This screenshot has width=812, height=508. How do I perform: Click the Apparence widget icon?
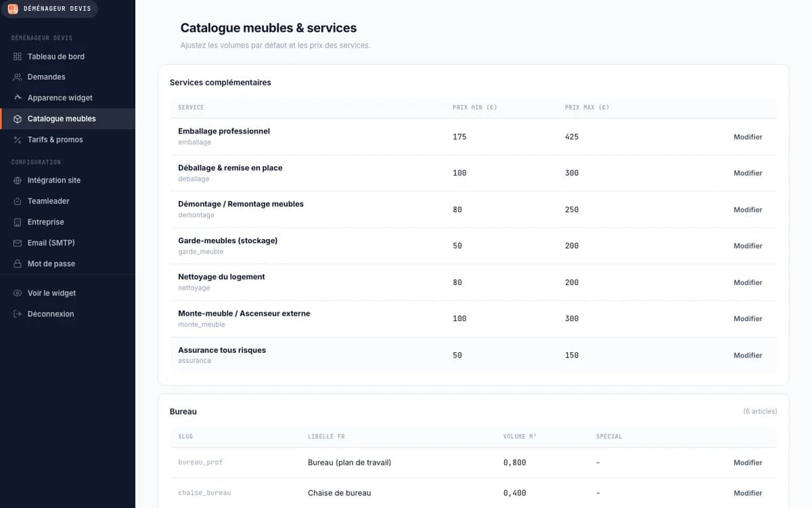[18, 98]
